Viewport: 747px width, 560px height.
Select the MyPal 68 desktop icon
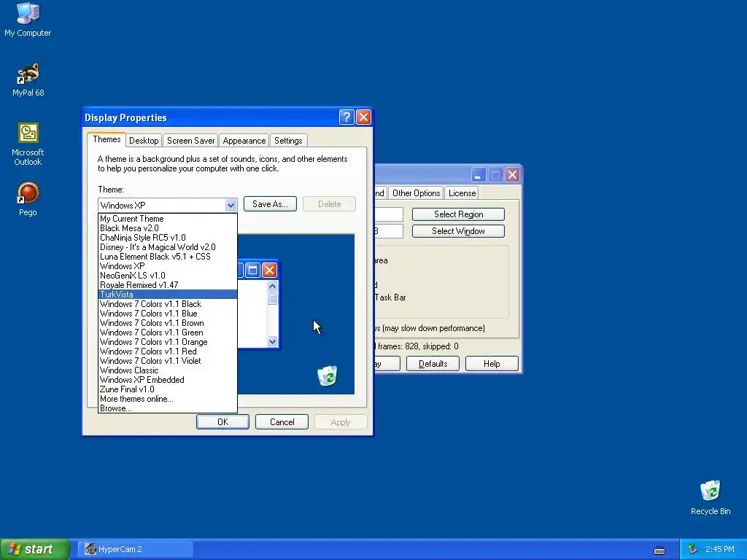click(28, 80)
